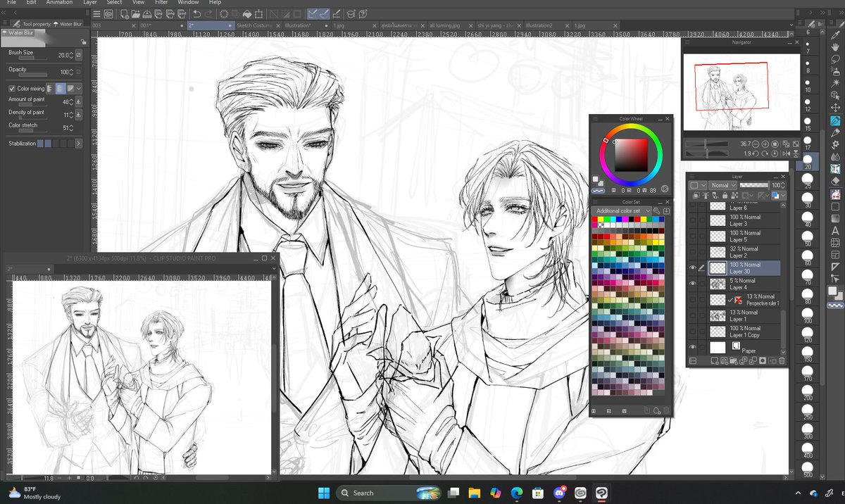The image size is (845, 504).
Task: Select the Frame border tool
Action: (x=835, y=255)
